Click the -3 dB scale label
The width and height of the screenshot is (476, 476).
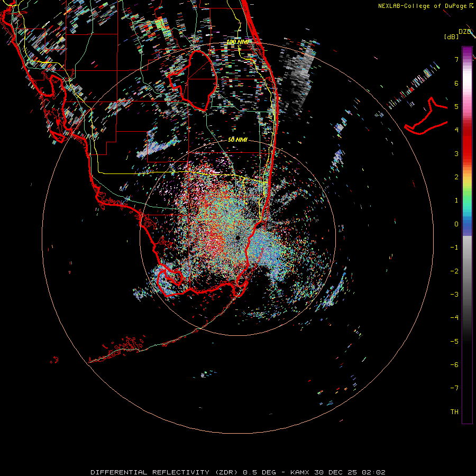[x=454, y=294]
